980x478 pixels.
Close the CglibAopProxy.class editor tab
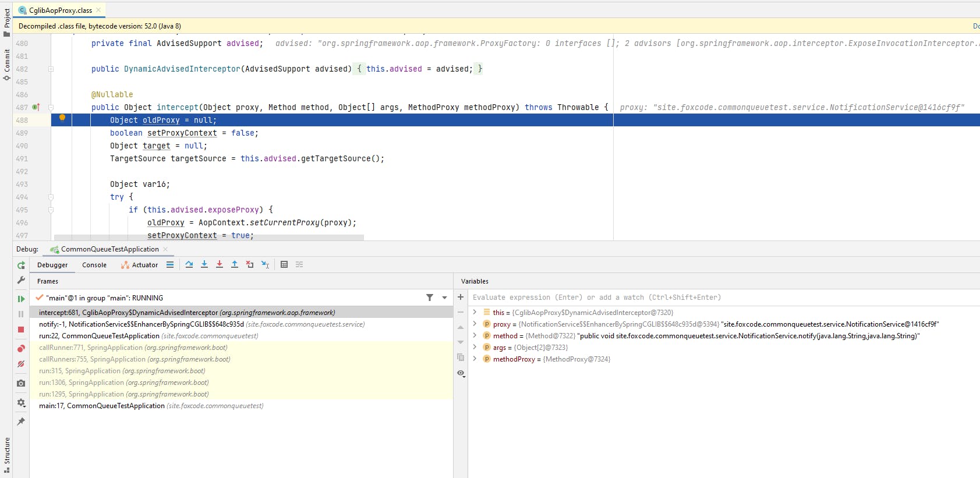(x=98, y=10)
